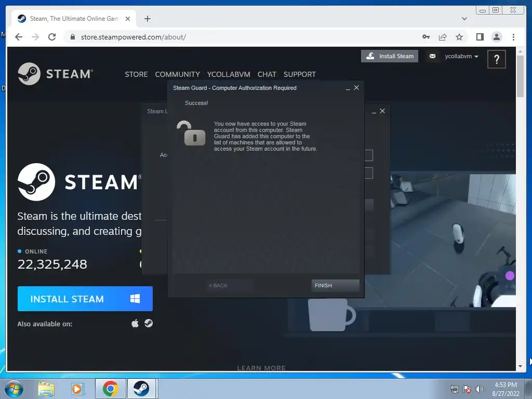Image resolution: width=532 pixels, height=399 pixels.
Task: Expand the tab search chevron
Action: [464, 19]
